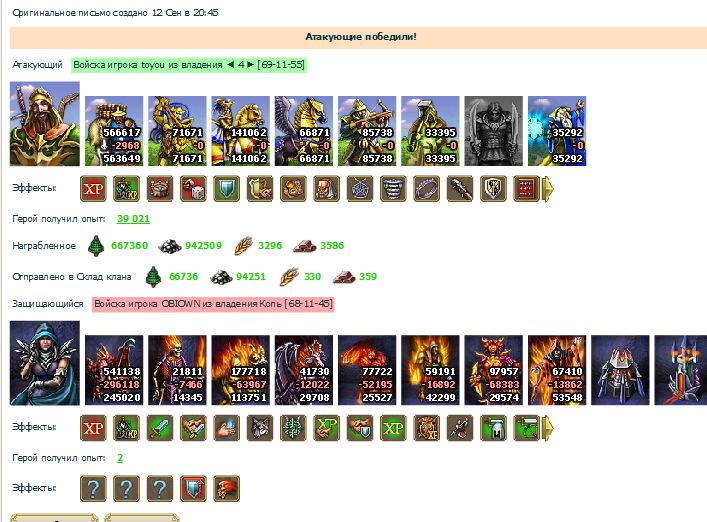This screenshot has height=522, width=707.
Task: Click the red dice effect icon
Action: [x=193, y=188]
